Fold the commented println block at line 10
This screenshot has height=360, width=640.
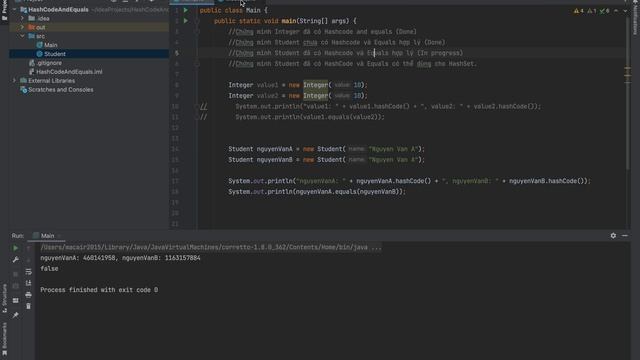click(197, 107)
